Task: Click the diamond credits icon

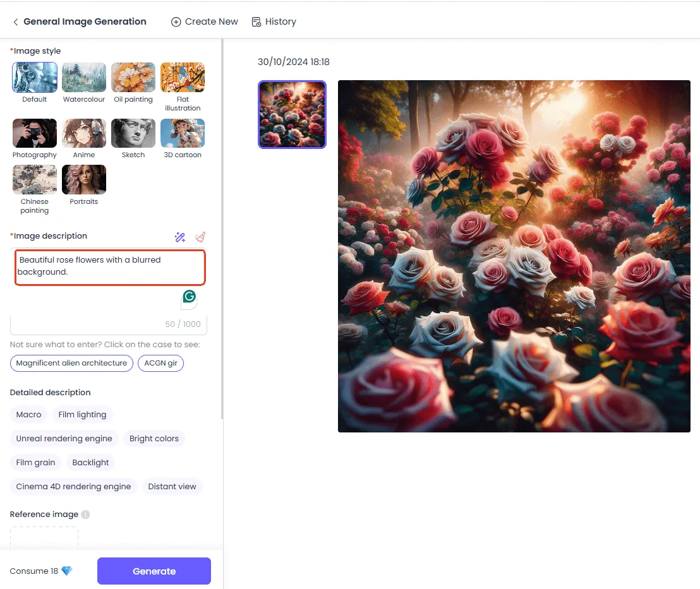Action: 66,571
